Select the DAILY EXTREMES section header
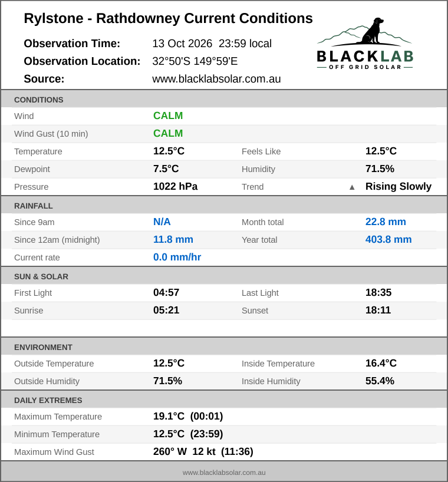This screenshot has width=448, height=482. tap(224, 400)
